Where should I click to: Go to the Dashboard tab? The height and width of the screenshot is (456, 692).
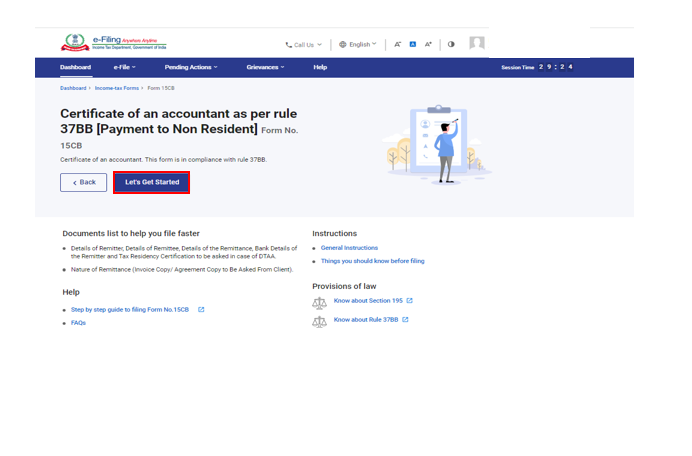tap(75, 67)
